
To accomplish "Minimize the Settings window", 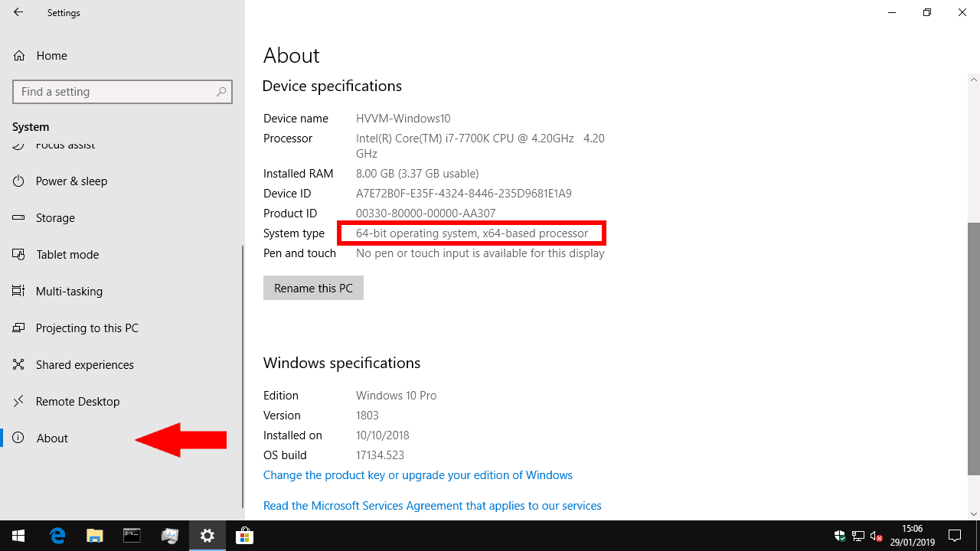I will pyautogui.click(x=892, y=12).
